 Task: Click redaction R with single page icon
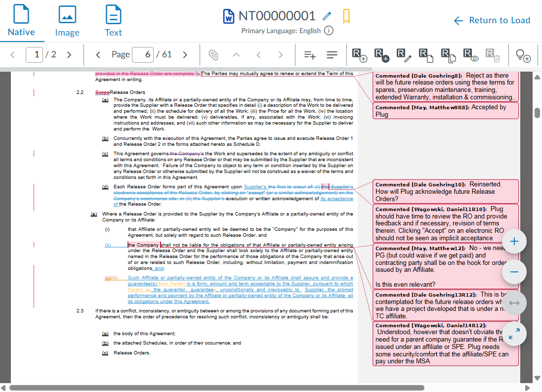(x=426, y=55)
